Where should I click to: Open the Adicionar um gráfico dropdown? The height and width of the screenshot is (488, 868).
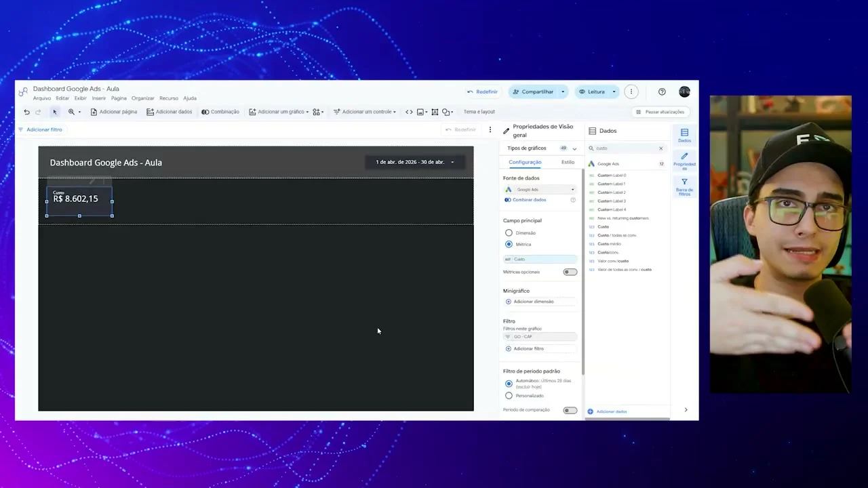[279, 112]
